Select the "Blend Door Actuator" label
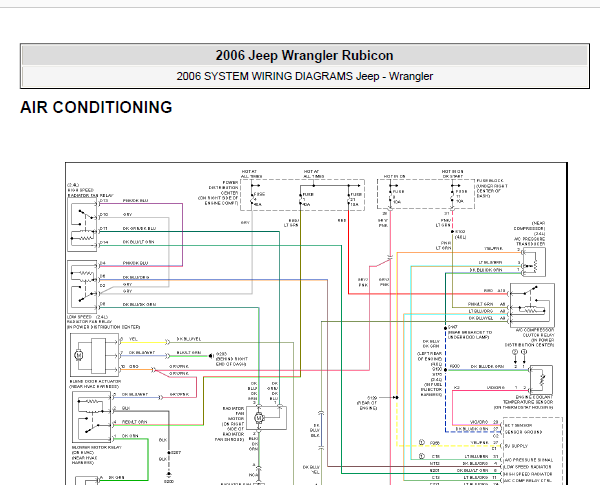 click(95, 384)
